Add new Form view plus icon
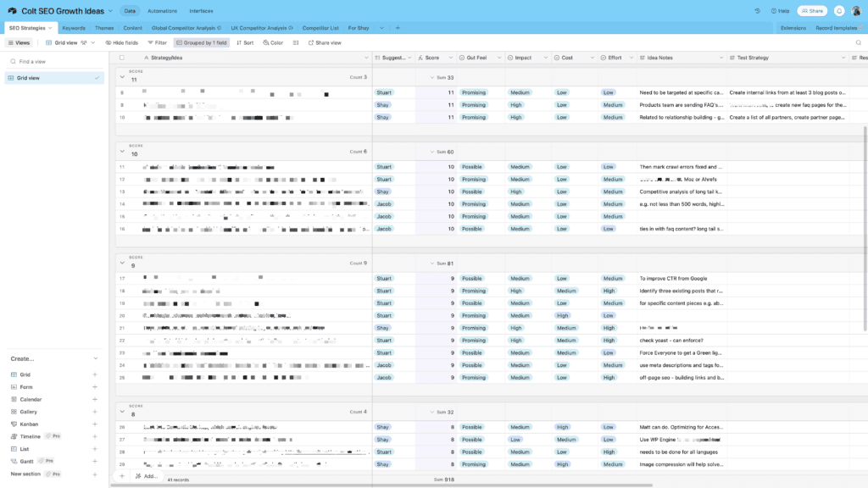The height and width of the screenshot is (488, 868). click(95, 386)
